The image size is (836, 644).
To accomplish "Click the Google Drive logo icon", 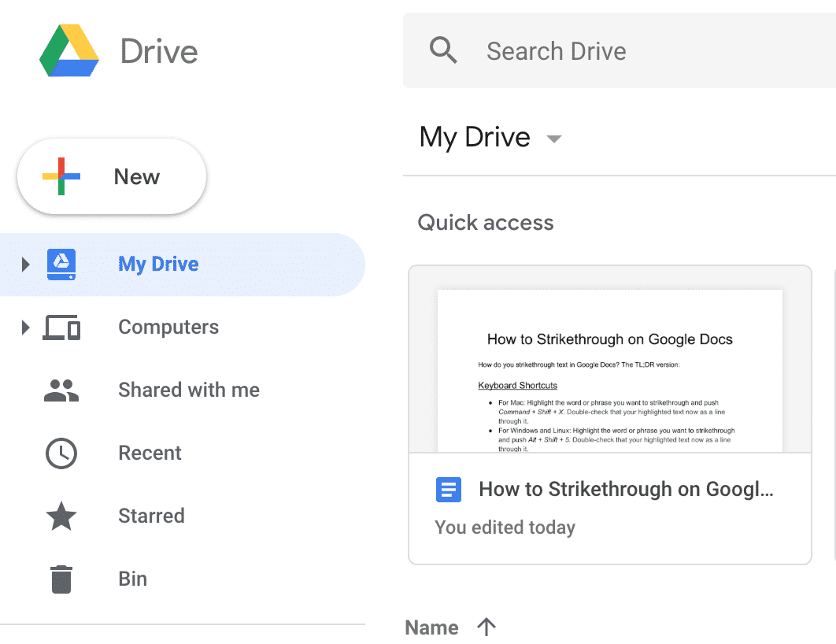I will tap(69, 50).
